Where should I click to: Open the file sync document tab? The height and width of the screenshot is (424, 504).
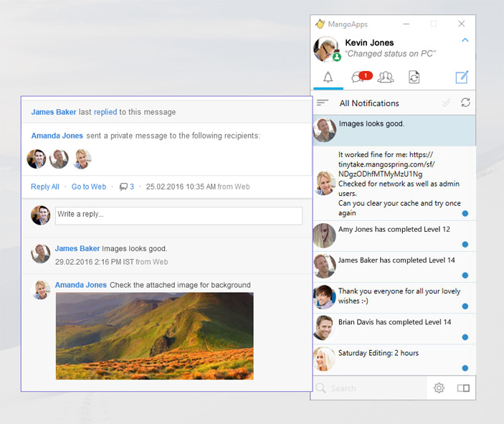point(414,77)
